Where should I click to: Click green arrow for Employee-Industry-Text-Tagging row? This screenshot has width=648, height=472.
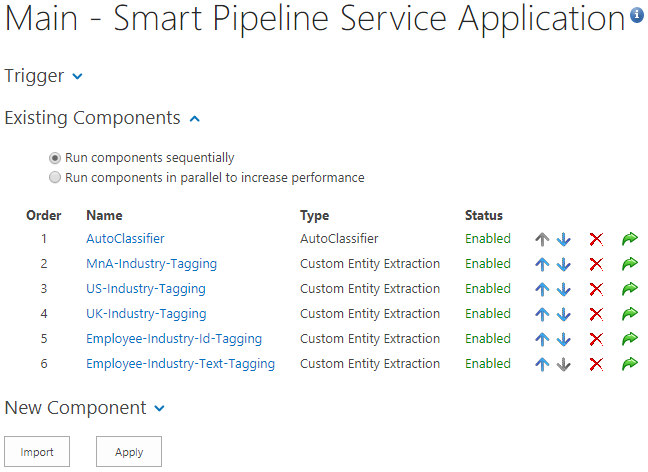pyautogui.click(x=629, y=365)
